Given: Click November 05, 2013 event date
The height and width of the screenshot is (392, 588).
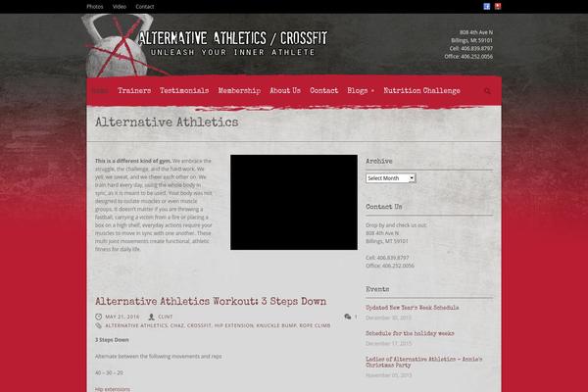Looking at the screenshot, I should tap(388, 375).
